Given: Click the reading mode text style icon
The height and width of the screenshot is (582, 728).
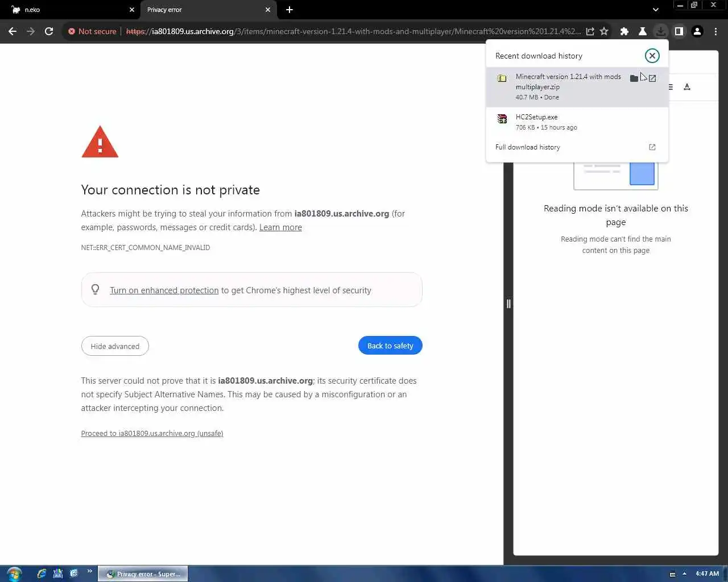Looking at the screenshot, I should point(687,87).
